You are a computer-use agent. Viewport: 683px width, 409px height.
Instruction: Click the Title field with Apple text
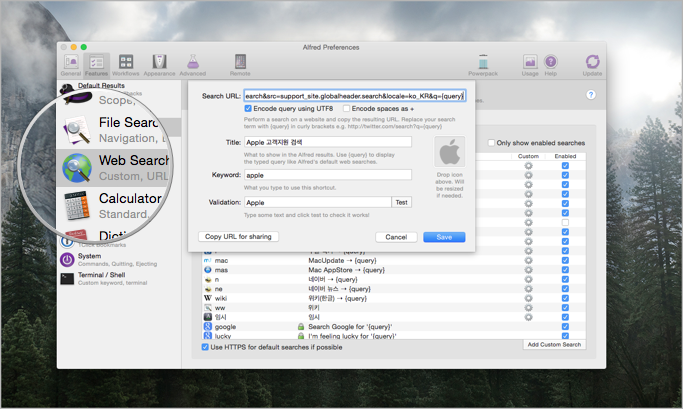[x=328, y=142]
